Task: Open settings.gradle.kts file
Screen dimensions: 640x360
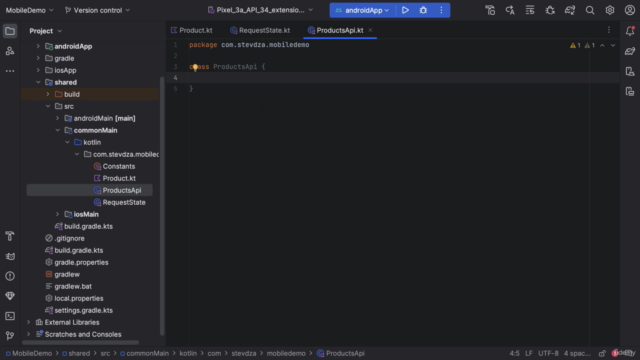Action: [x=84, y=311]
